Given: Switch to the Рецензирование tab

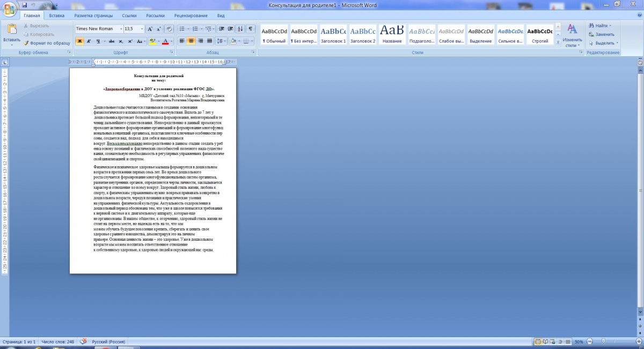Looking at the screenshot, I should point(190,16).
